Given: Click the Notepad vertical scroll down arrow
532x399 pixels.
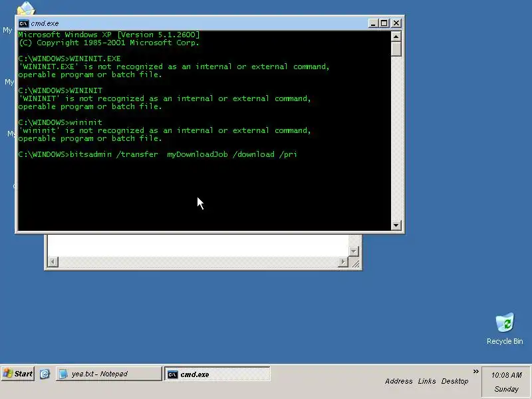Looking at the screenshot, I should point(354,251).
